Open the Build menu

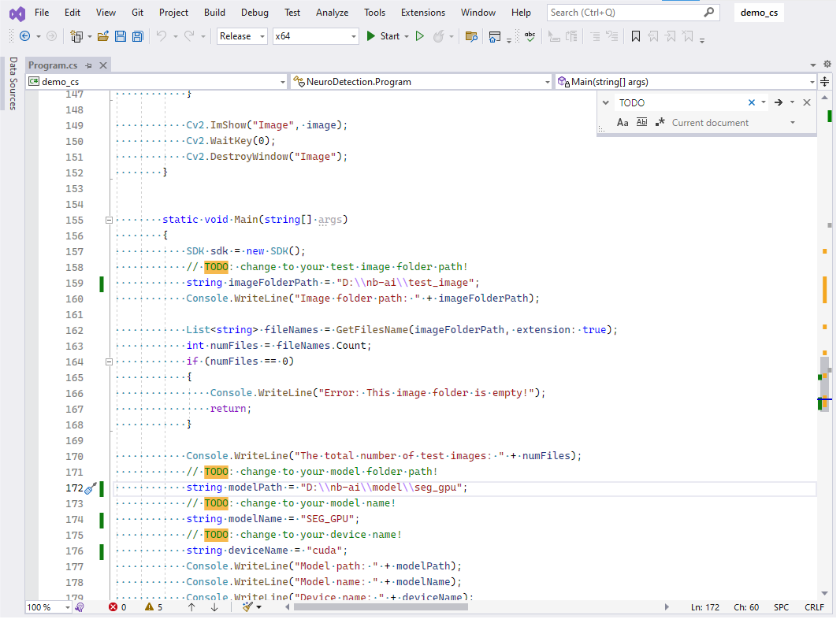point(215,13)
